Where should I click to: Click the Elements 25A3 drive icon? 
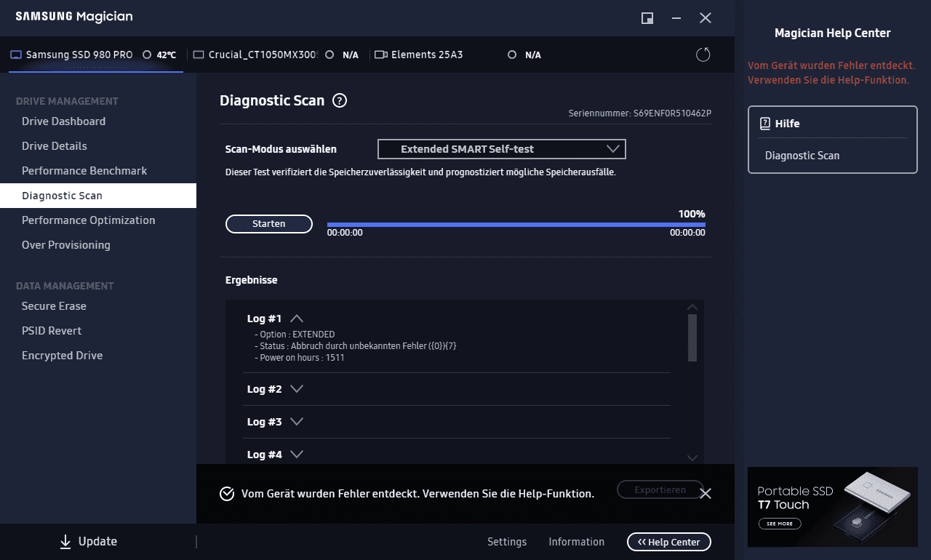pos(380,55)
